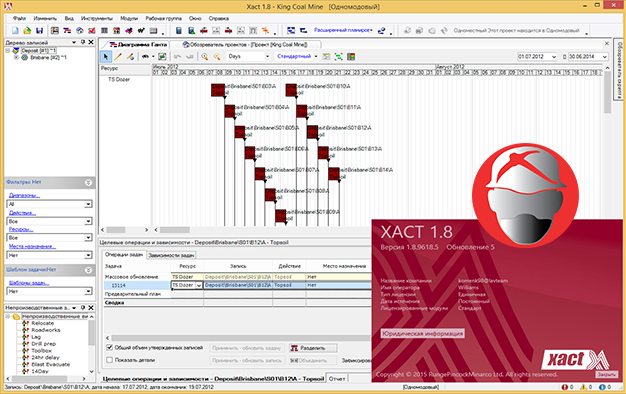Switch to the Зависимости задач tab

click(x=171, y=255)
